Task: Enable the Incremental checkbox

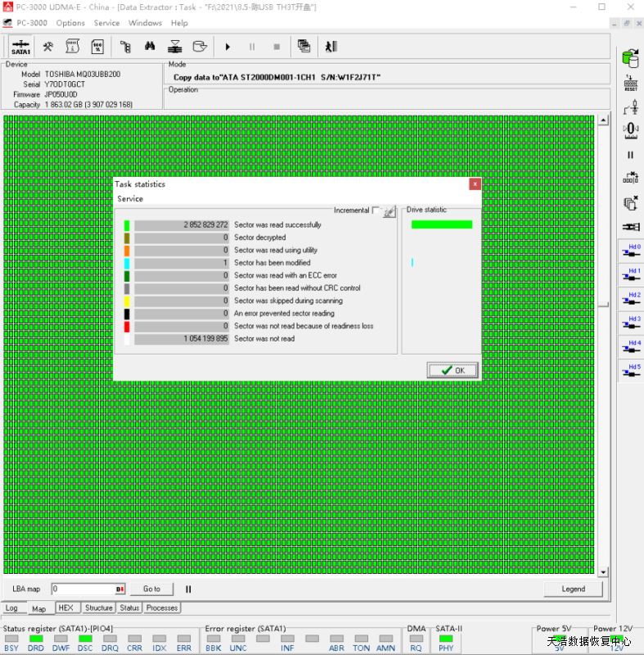Action: click(376, 210)
